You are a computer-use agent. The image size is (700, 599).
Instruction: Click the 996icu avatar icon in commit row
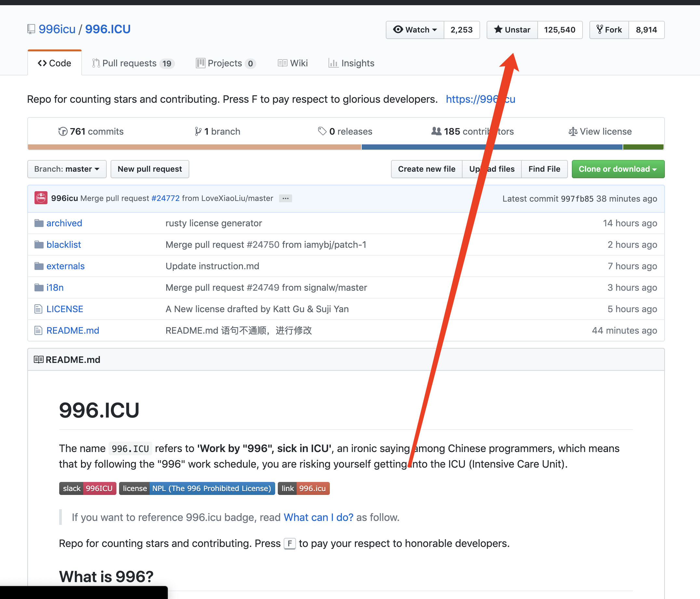(x=41, y=198)
